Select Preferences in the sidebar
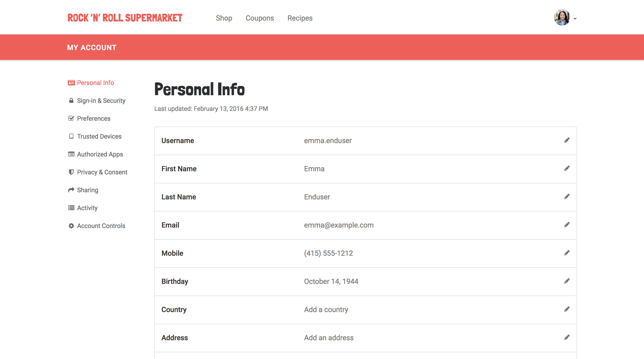644x359 pixels. tap(93, 118)
